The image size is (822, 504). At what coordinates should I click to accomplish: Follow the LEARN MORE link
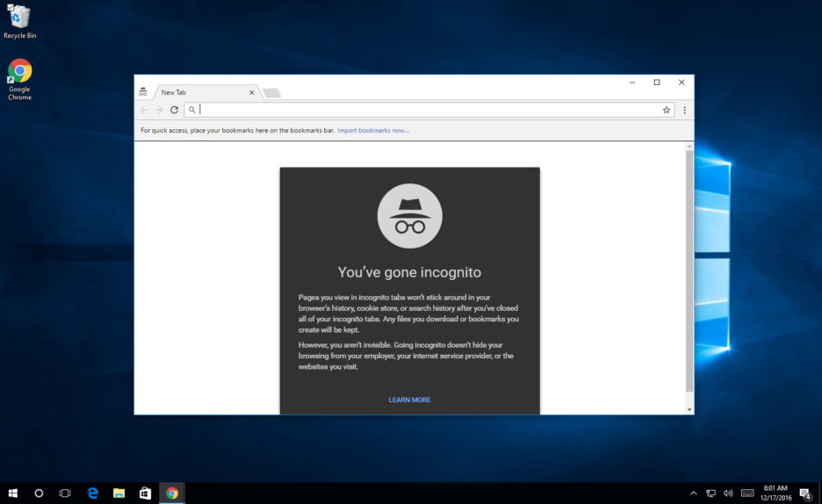(409, 400)
